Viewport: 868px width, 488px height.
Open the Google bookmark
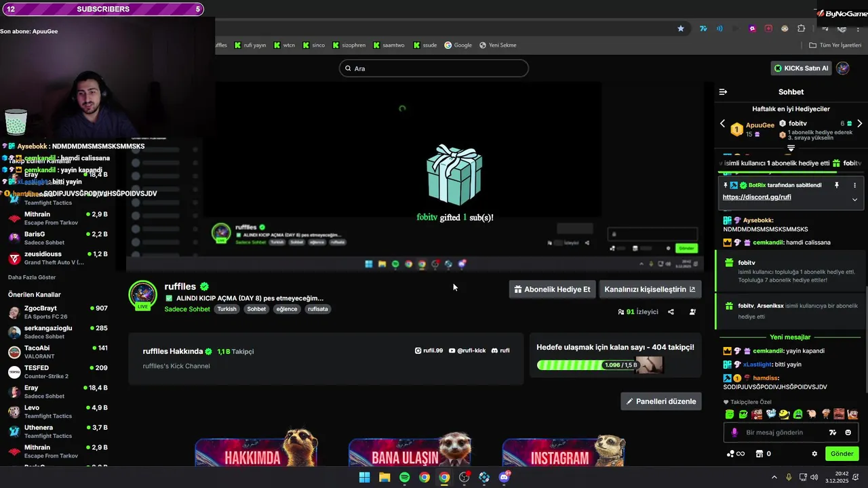tap(458, 45)
